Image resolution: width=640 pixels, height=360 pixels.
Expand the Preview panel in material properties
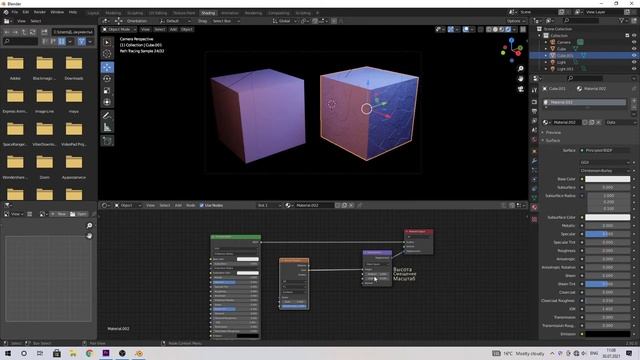click(553, 133)
